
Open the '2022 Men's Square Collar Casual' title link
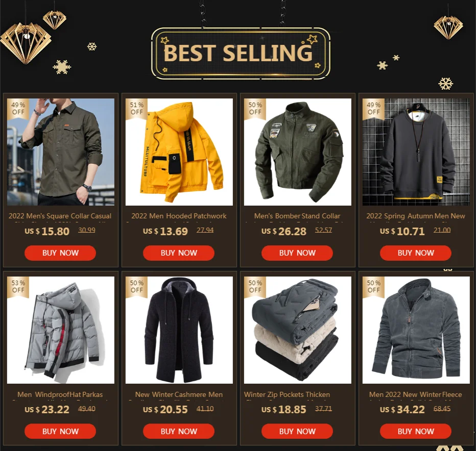tap(60, 216)
